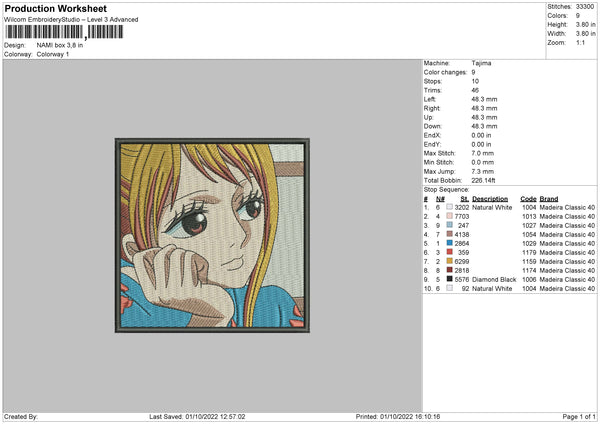The width and height of the screenshot is (600, 424).
Task: Select the dark red swatch beside 2818
Action: (x=450, y=270)
